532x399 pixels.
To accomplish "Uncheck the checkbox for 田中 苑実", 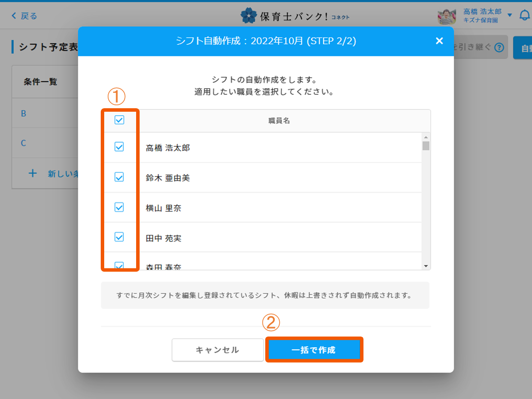I will 119,237.
